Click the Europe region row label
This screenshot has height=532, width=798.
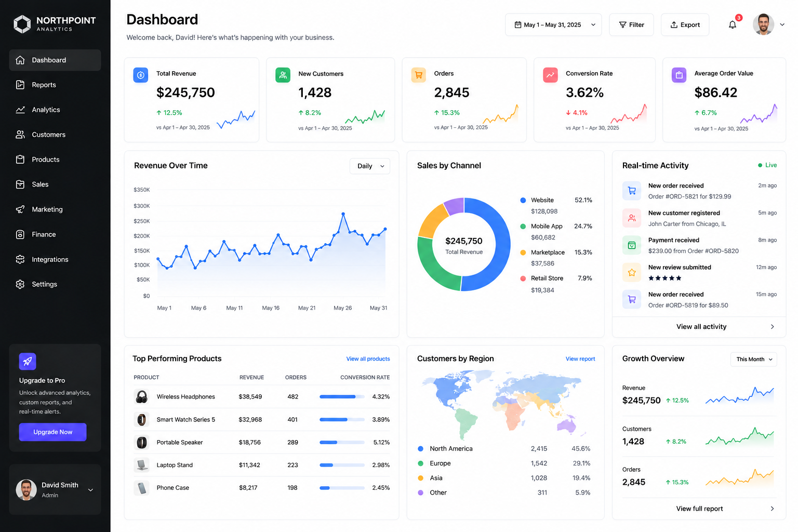pyautogui.click(x=440, y=463)
